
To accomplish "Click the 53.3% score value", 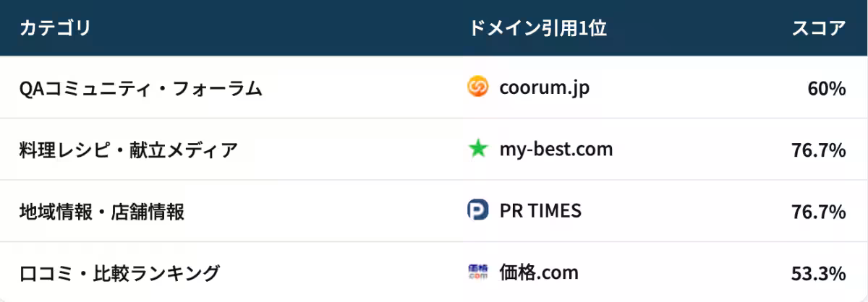I will 819,273.
